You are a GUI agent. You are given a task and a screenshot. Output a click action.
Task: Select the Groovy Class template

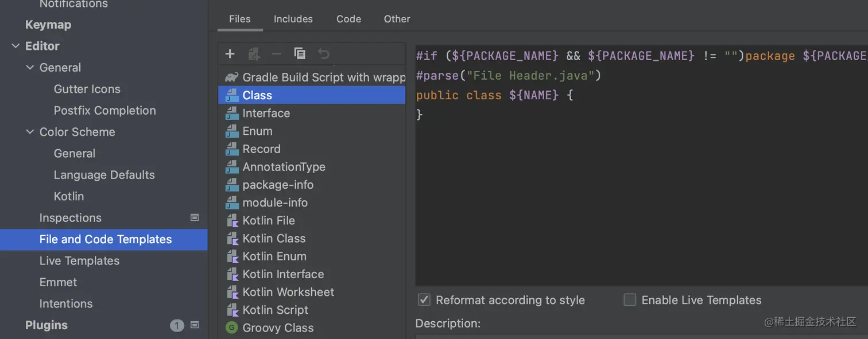312,328
